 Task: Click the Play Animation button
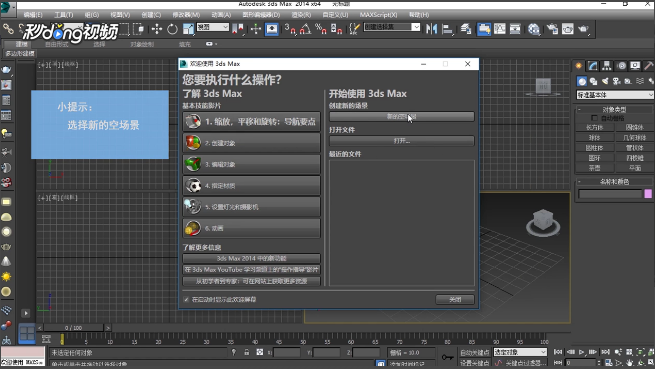coord(581,352)
